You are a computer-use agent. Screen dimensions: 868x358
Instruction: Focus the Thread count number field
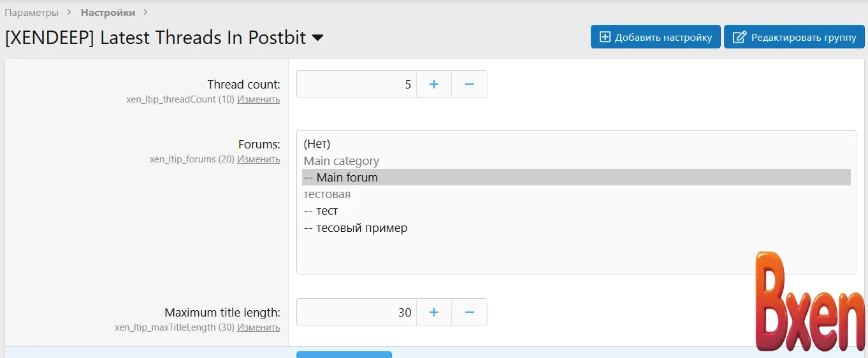pyautogui.click(x=356, y=84)
